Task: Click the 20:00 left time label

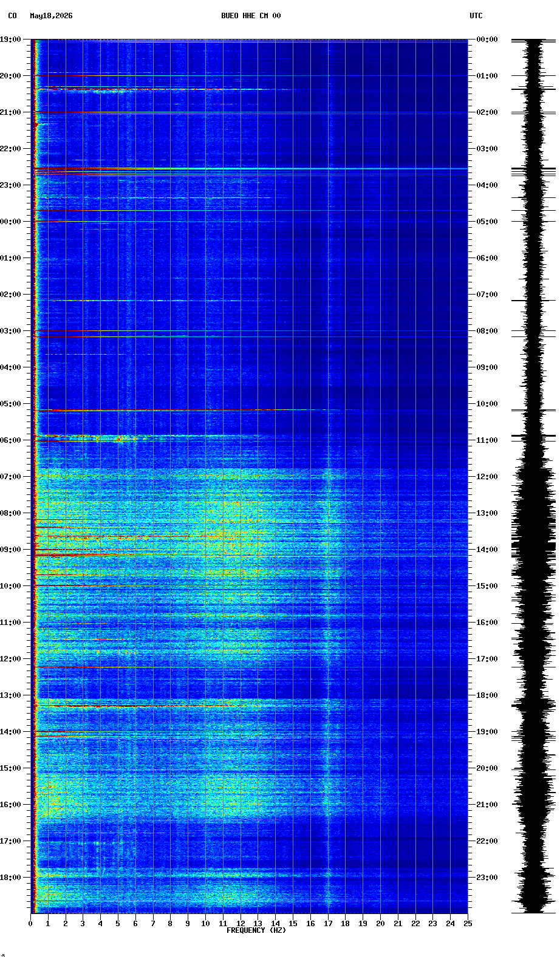Action: (10, 76)
